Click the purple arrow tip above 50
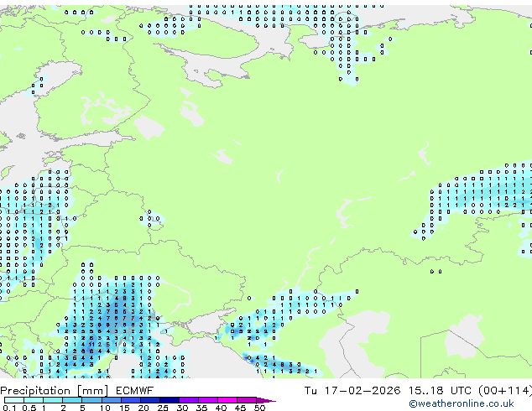This screenshot has width=532, height=411. (266, 400)
